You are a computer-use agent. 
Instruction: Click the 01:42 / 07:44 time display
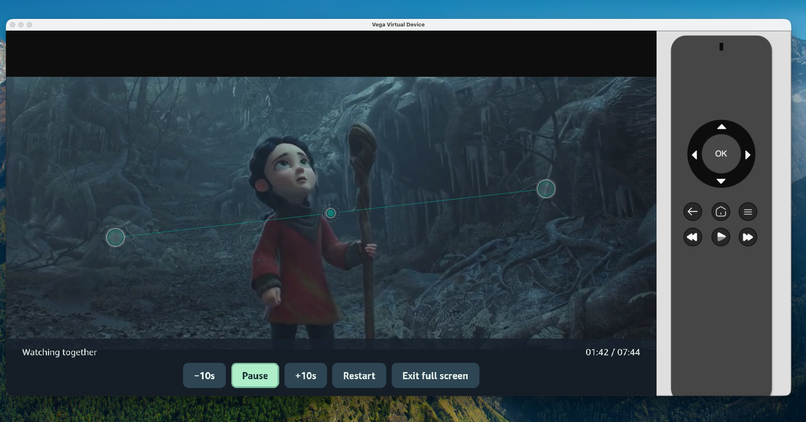point(612,352)
